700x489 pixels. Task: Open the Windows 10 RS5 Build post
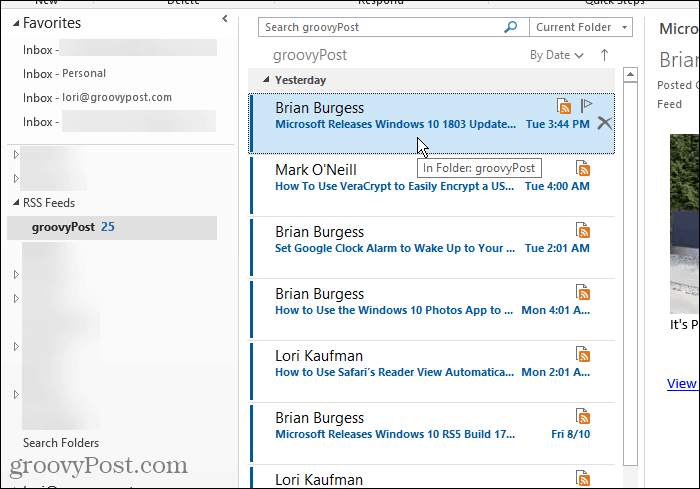point(432,433)
